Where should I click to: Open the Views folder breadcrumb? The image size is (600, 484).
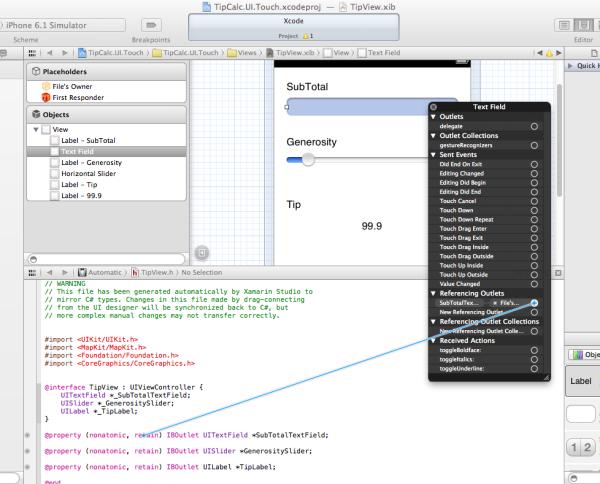point(242,53)
